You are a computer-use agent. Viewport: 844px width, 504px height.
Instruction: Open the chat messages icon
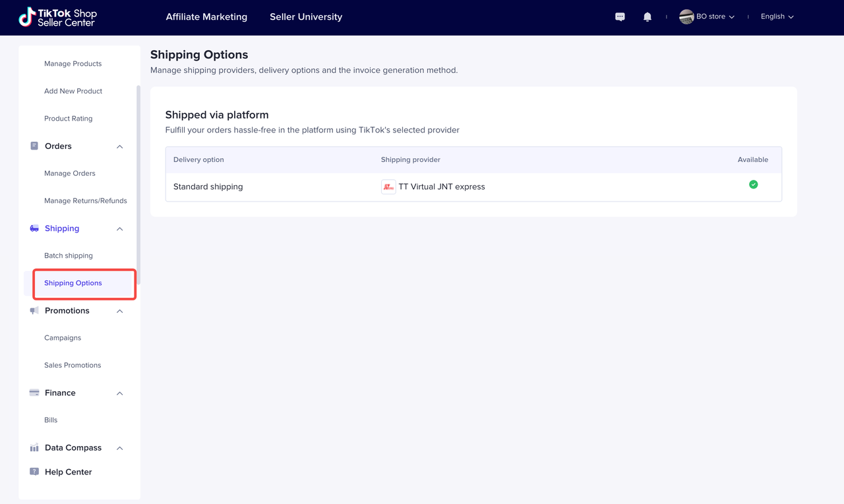point(620,17)
